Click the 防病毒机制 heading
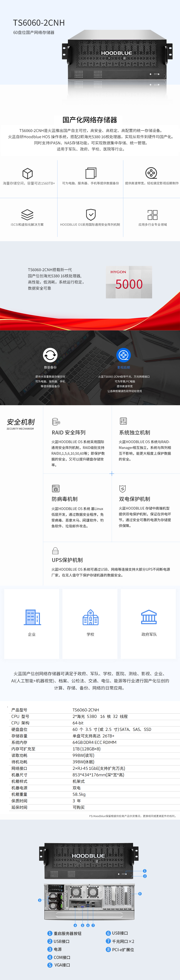 click(x=64, y=499)
